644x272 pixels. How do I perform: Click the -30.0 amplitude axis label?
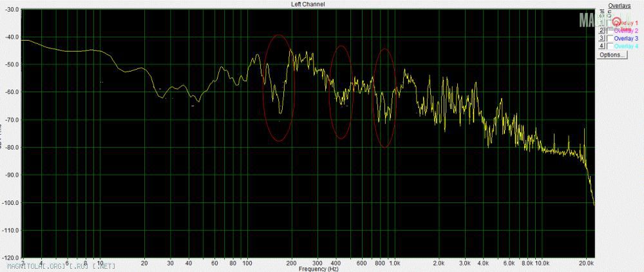click(x=10, y=10)
